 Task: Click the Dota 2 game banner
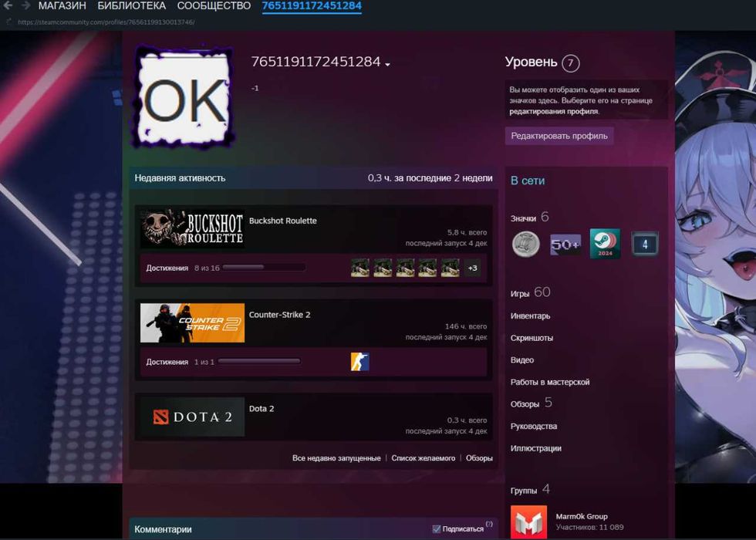point(192,417)
